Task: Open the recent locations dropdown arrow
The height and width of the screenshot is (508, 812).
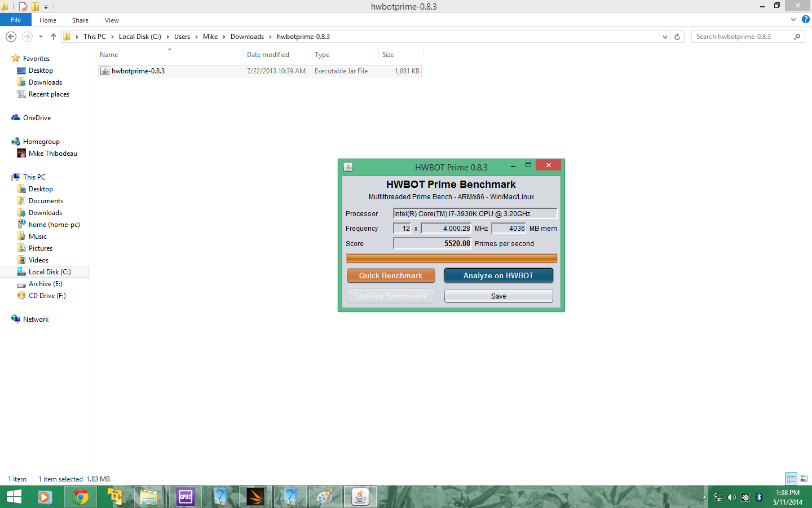Action: pyautogui.click(x=41, y=37)
